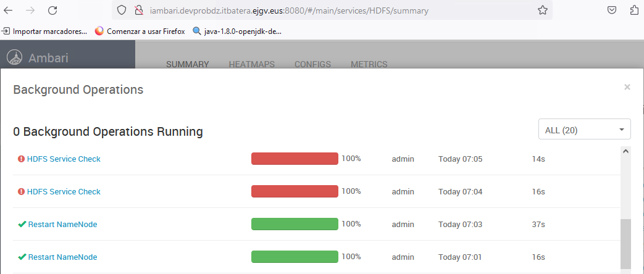Screen dimensions: 644x274
Task: Click the browser back arrow
Action: [x=9, y=10]
